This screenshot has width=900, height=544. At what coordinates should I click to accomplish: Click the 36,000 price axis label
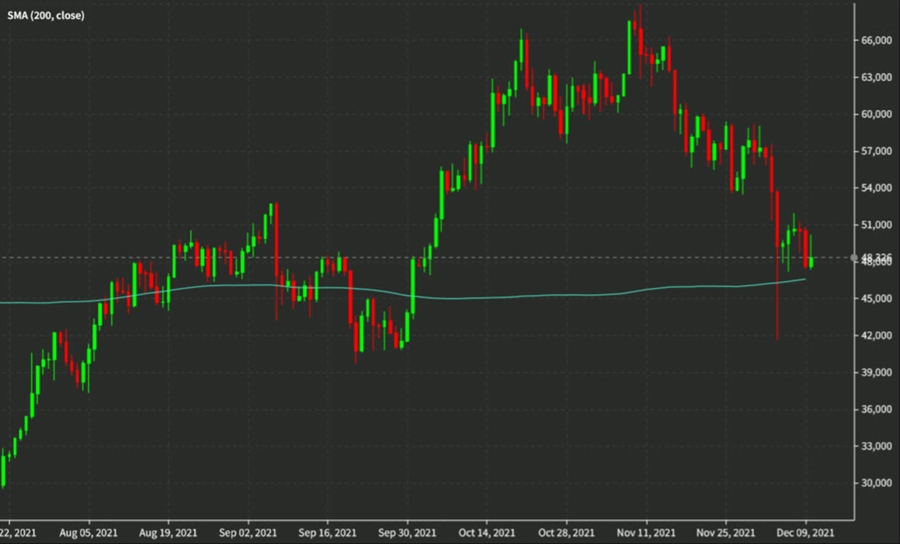pyautogui.click(x=875, y=409)
